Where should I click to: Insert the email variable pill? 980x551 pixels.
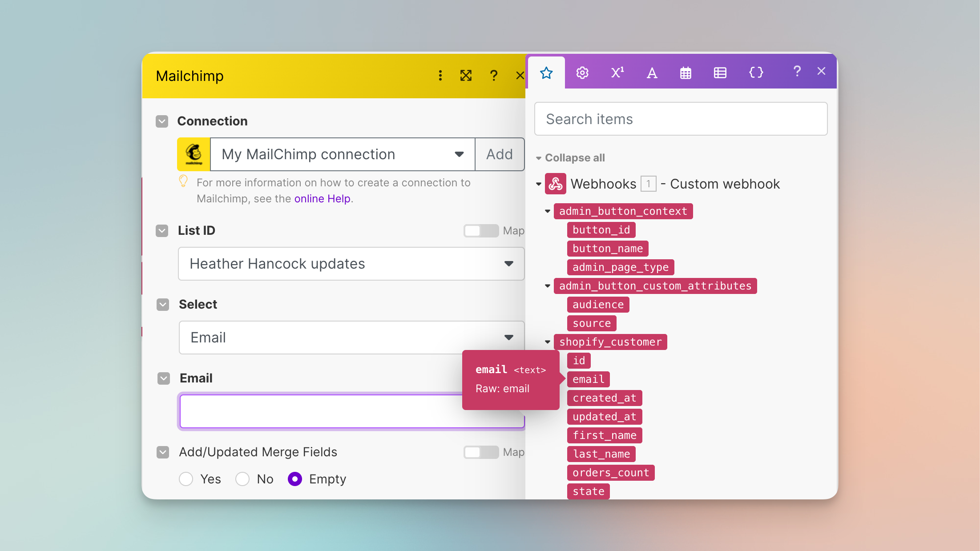coord(588,379)
